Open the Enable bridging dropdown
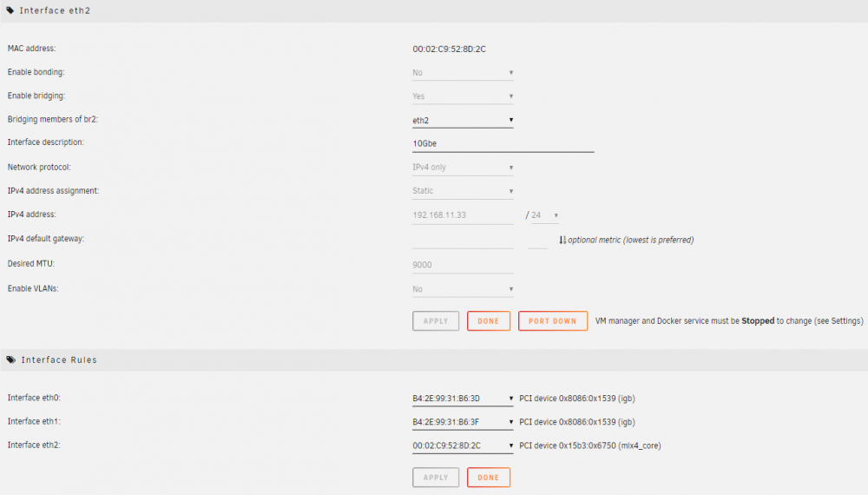Viewport: 868px width, 495px height. click(463, 96)
